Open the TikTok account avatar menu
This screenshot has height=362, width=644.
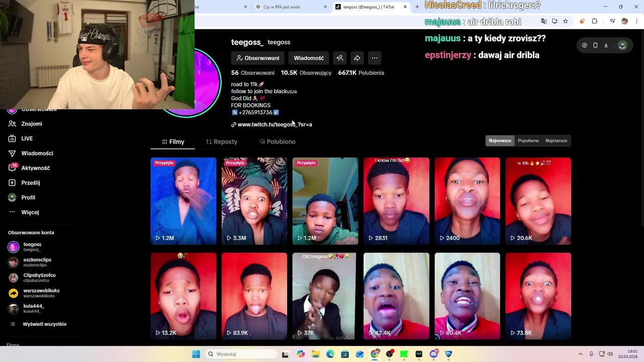pyautogui.click(x=622, y=45)
